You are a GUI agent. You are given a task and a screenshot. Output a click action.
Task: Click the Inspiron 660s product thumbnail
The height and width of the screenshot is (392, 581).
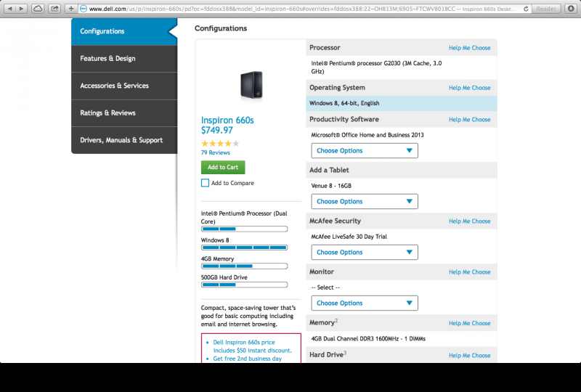tap(251, 85)
